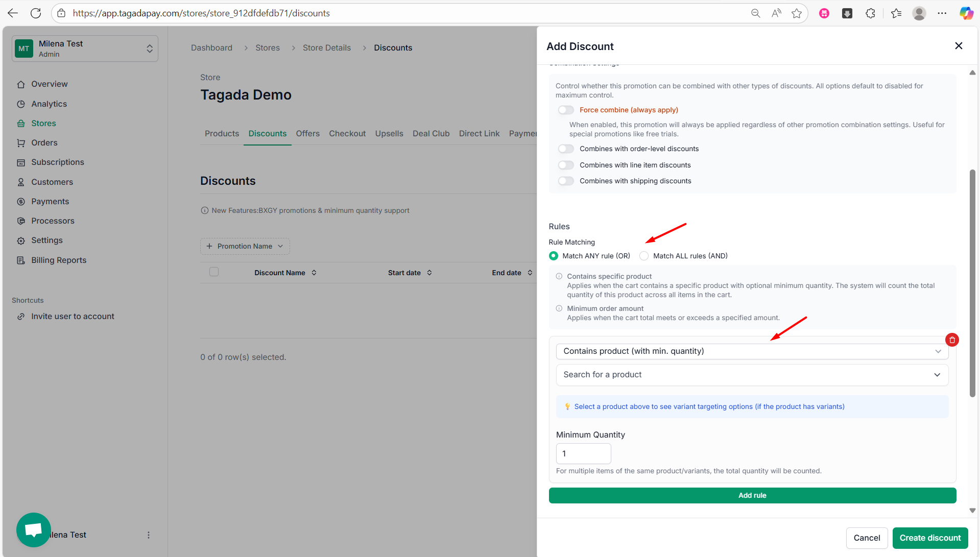Expand the Contains product rule type dropdown
The height and width of the screenshot is (557, 980).
pos(752,351)
